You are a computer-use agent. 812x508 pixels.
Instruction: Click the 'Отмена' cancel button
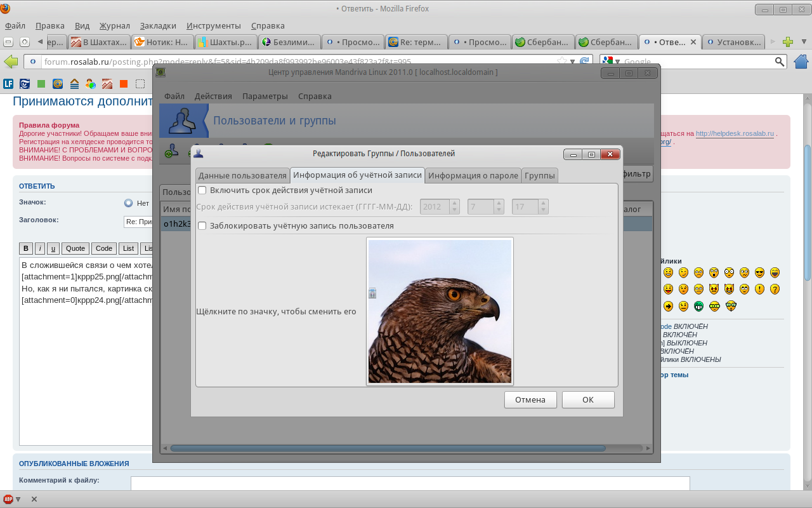(x=530, y=399)
